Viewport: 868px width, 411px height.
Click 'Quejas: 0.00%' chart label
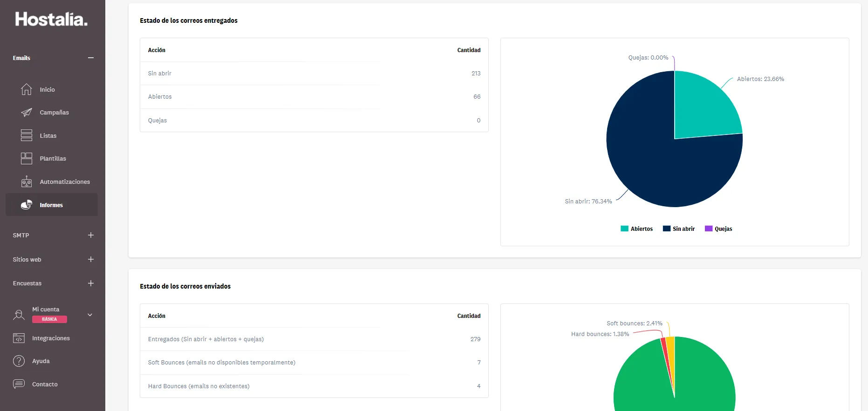click(x=648, y=58)
